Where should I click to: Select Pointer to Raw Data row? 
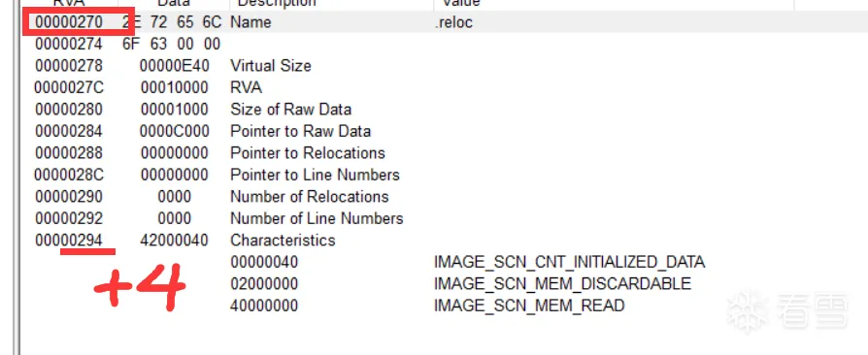click(443, 131)
